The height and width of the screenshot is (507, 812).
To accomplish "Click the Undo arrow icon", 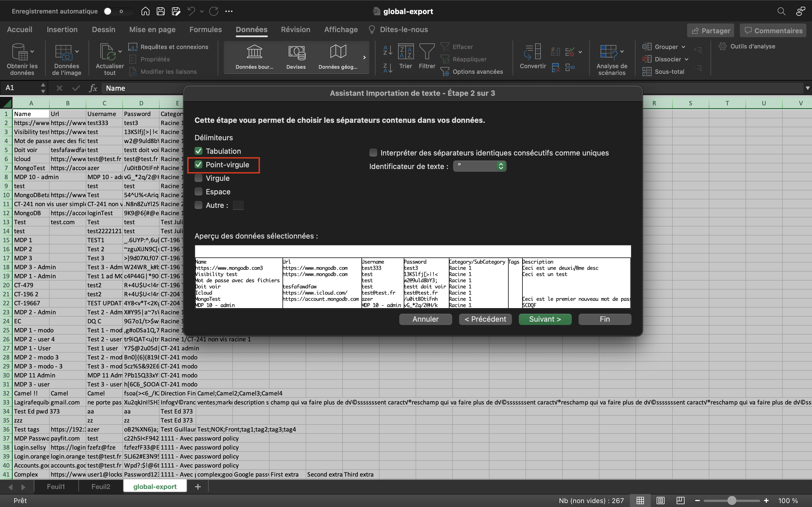I will click(x=191, y=11).
